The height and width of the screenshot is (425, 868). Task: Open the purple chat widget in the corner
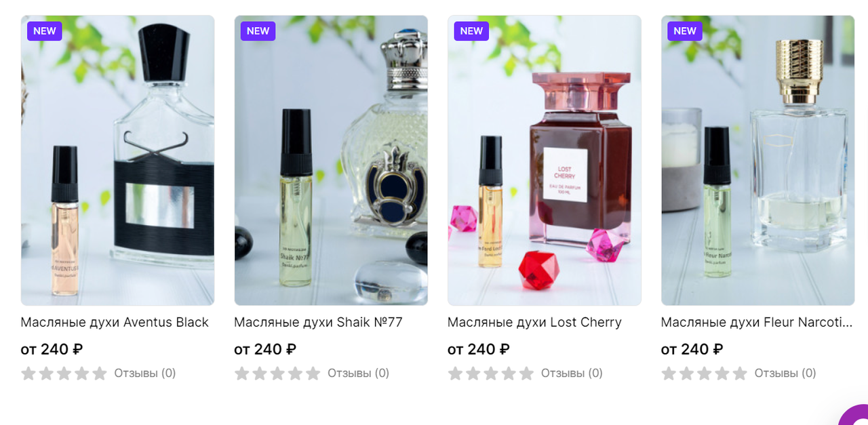pos(854,416)
